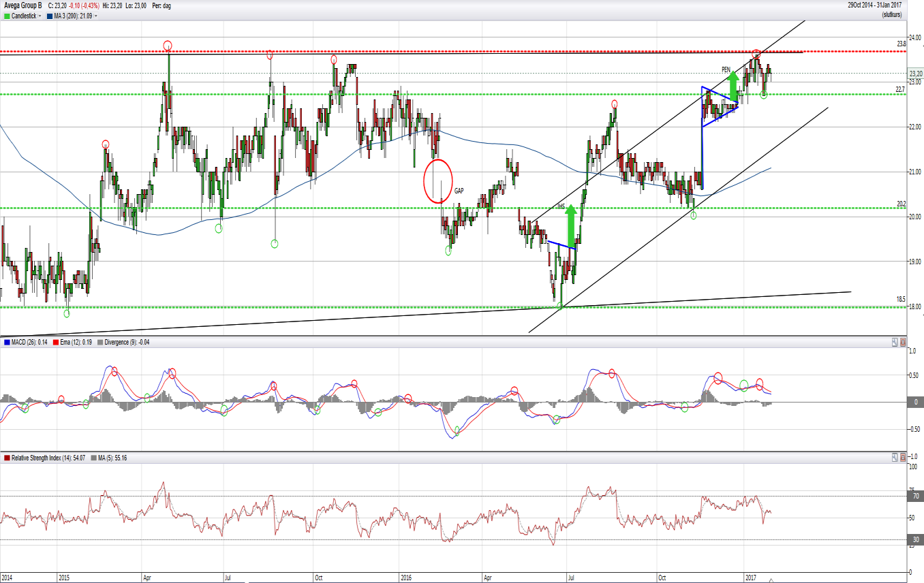Click the MA (5): 55.16 label
Viewport: 924px width, 583px height.
(112, 458)
